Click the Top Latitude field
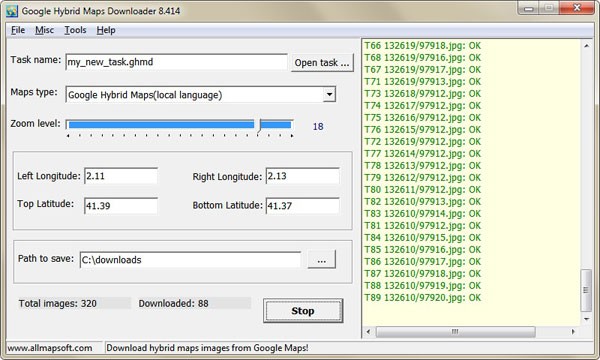600x360 pixels. pyautogui.click(x=121, y=206)
